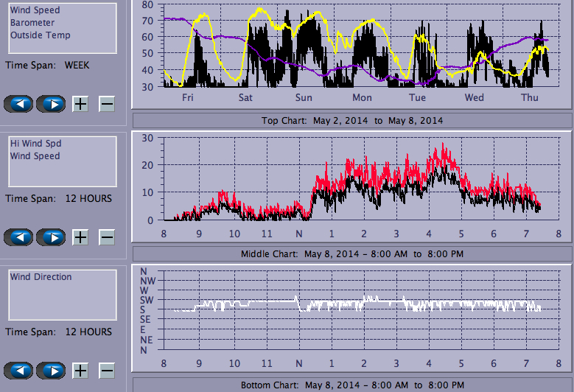Click the Top Chart date range title bar
Viewport: 574px width, 392px height.
pos(352,121)
